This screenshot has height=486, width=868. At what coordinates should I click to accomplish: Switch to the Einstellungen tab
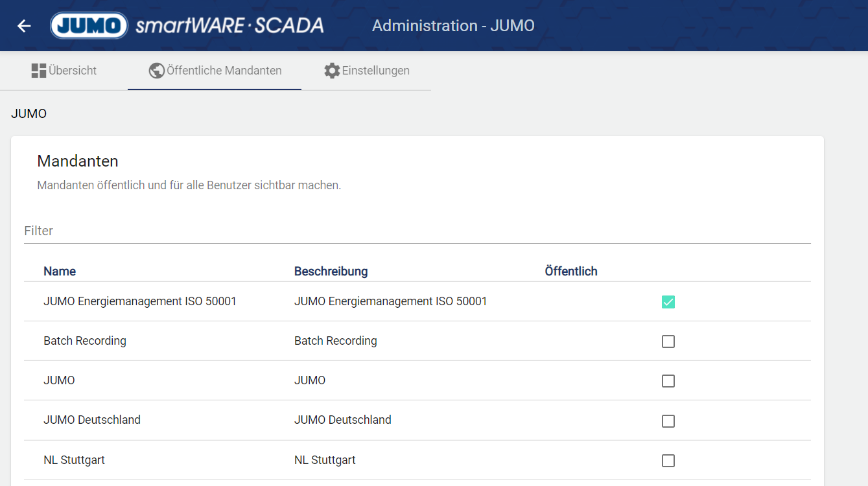tap(367, 71)
